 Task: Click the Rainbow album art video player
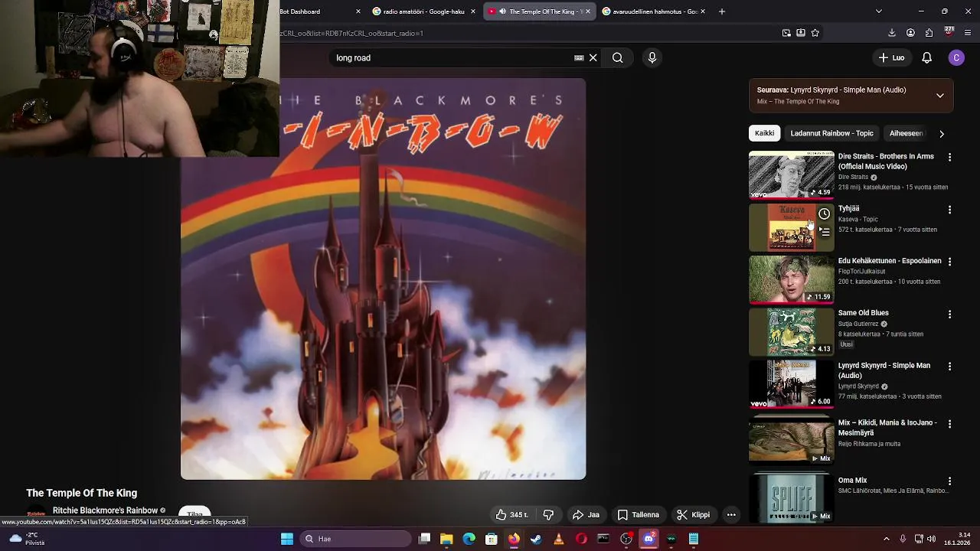point(383,279)
